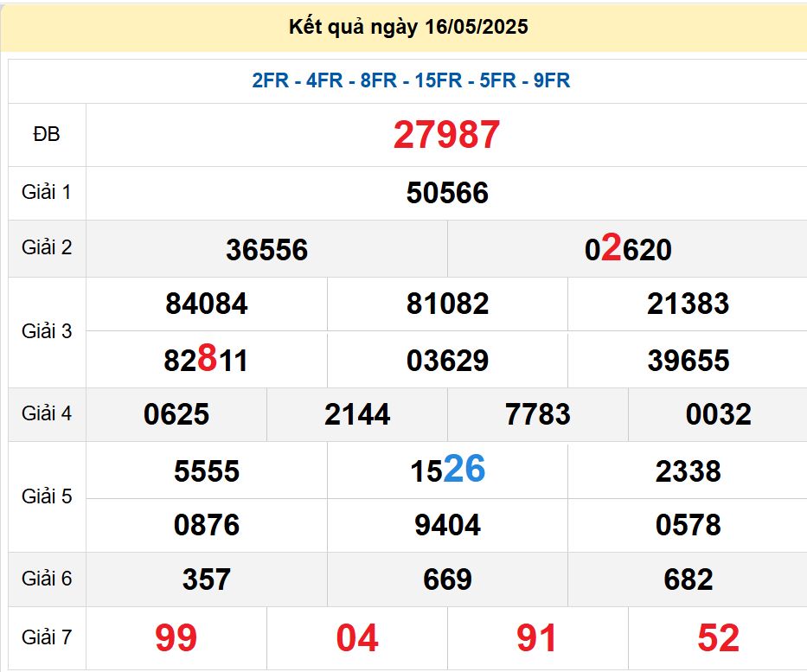807x672 pixels.
Task: Select number 21383 in Giải 3
Action: point(686,304)
